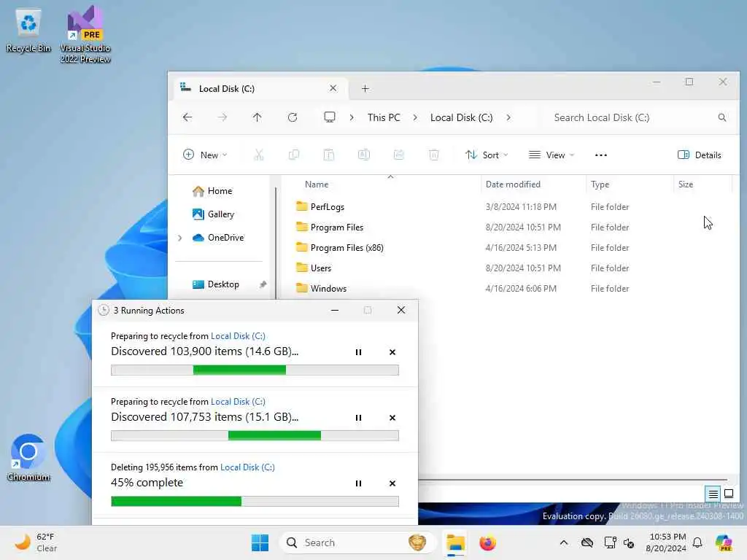Select the Chromium desktop shortcut
The width and height of the screenshot is (747, 560).
coord(28,457)
